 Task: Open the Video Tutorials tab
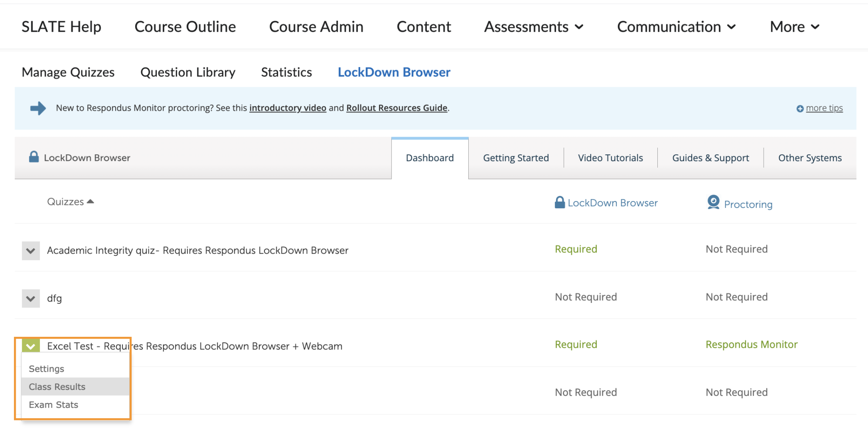(x=610, y=158)
